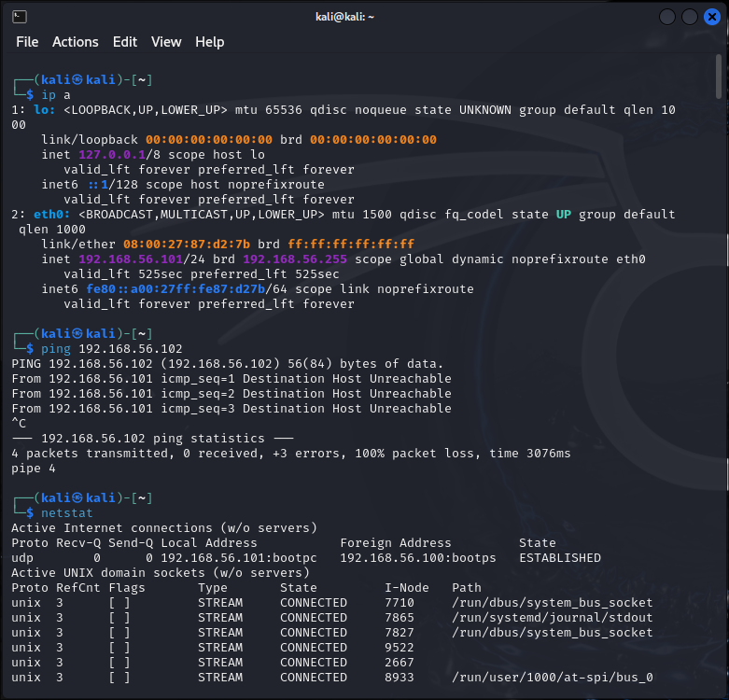Click the 'ip a' command text
This screenshot has width=729, height=700.
pos(49,95)
